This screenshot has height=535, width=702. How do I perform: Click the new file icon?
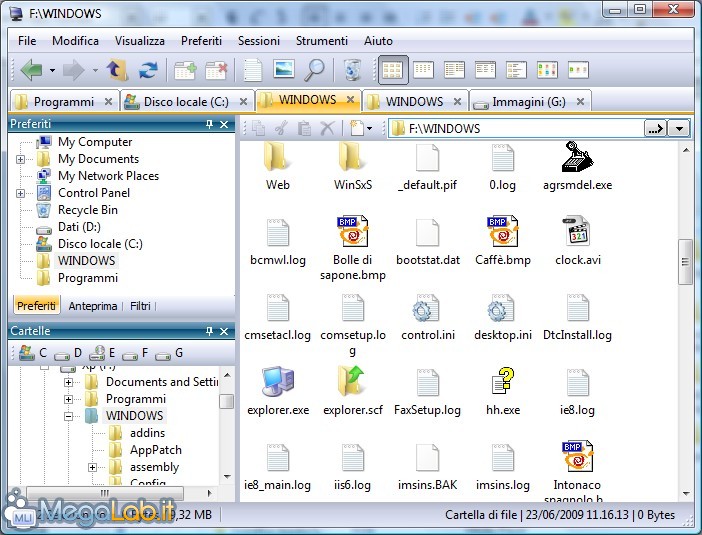click(356, 128)
